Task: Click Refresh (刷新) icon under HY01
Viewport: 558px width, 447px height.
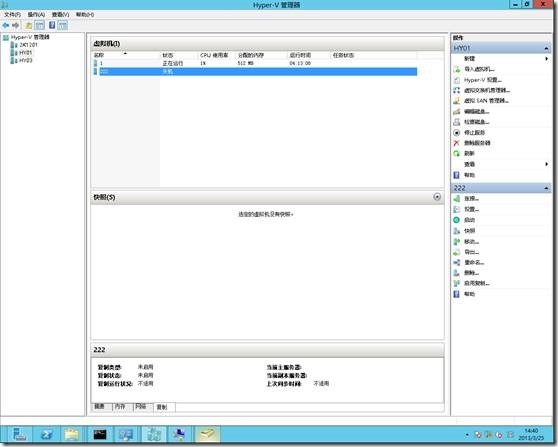Action: [x=457, y=153]
